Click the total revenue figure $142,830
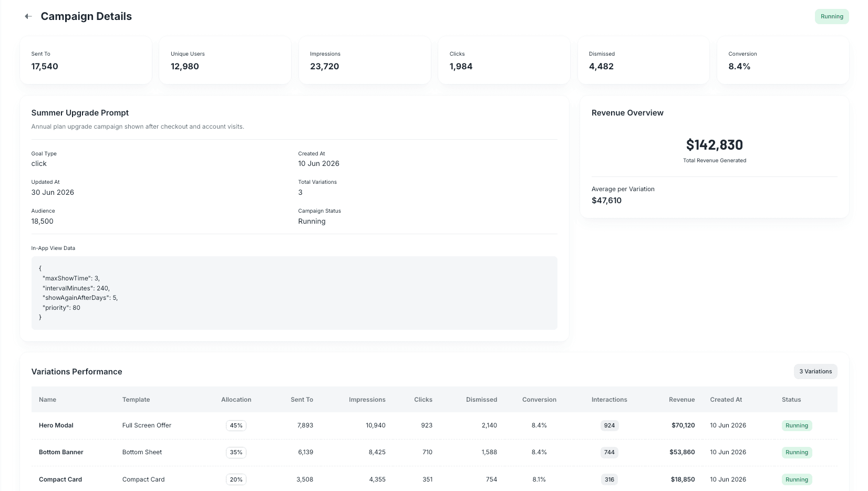This screenshot has height=491, width=868. click(x=715, y=145)
